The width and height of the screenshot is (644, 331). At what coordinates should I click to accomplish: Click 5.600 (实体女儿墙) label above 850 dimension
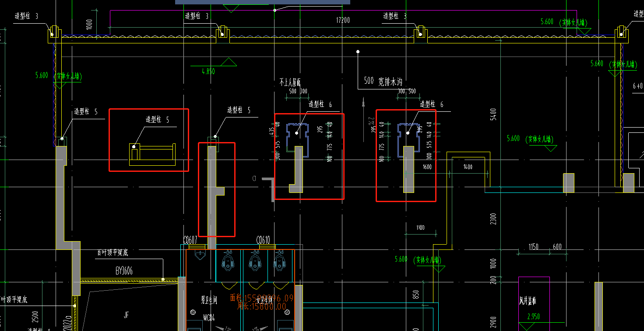[418, 260]
